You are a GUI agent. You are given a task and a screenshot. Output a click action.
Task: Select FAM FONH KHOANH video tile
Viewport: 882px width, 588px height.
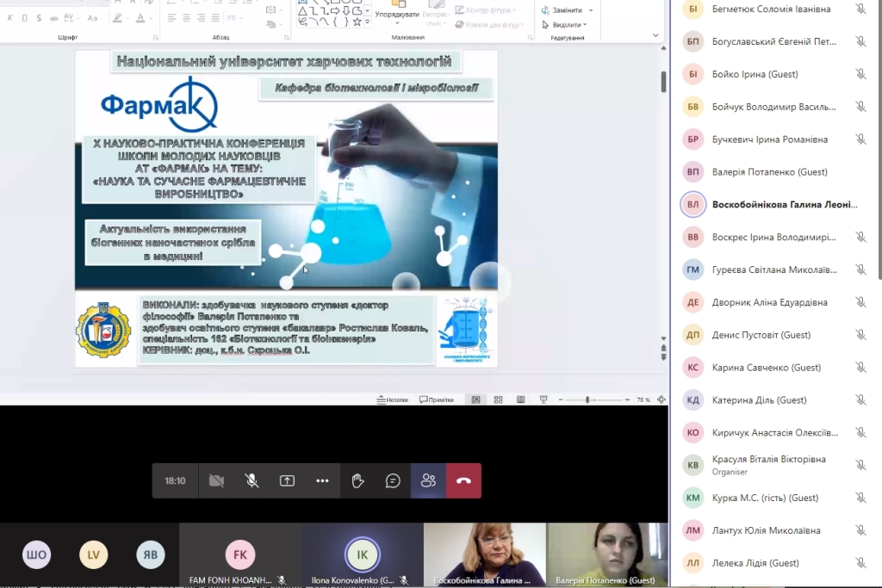(240, 554)
